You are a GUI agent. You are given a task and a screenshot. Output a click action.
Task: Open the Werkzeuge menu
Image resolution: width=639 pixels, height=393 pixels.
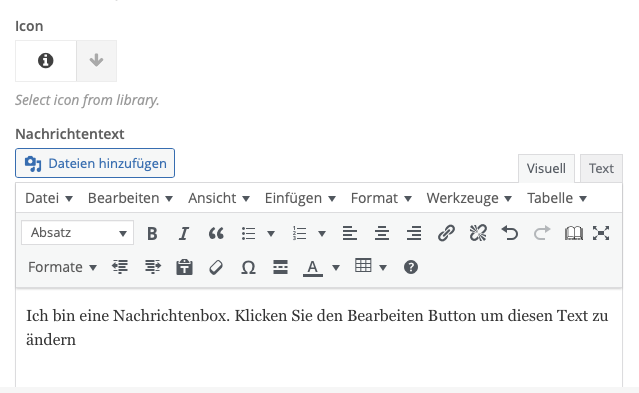(469, 198)
